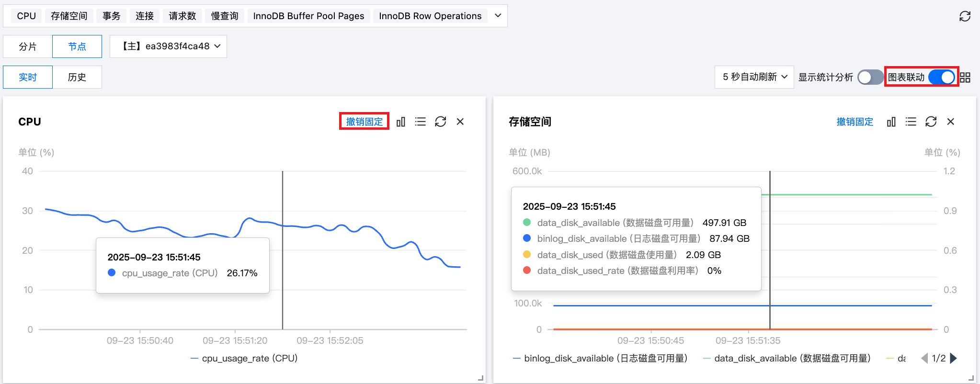Close the CPU chart panel
This screenshot has width=980, height=384.
pos(460,122)
